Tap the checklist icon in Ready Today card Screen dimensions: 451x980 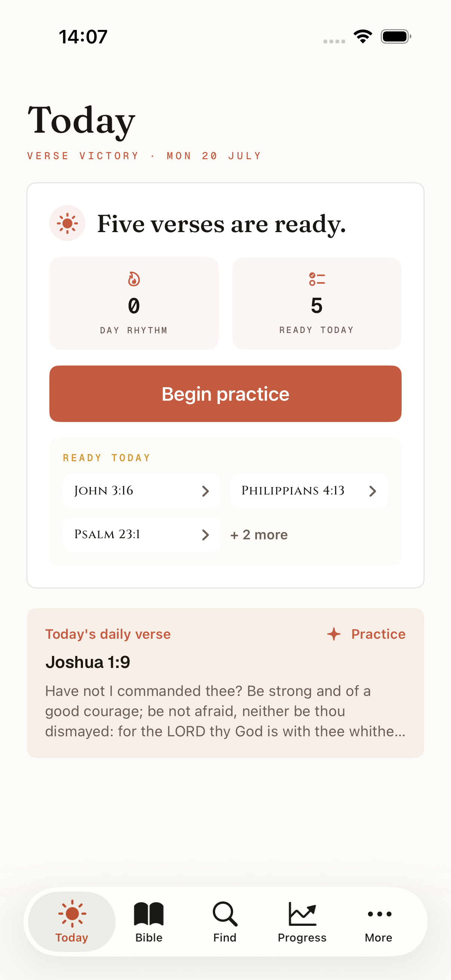click(x=317, y=279)
